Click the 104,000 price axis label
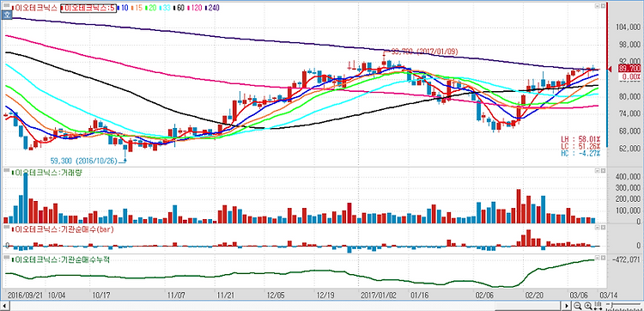This screenshot has height=311, width=644. (628, 27)
